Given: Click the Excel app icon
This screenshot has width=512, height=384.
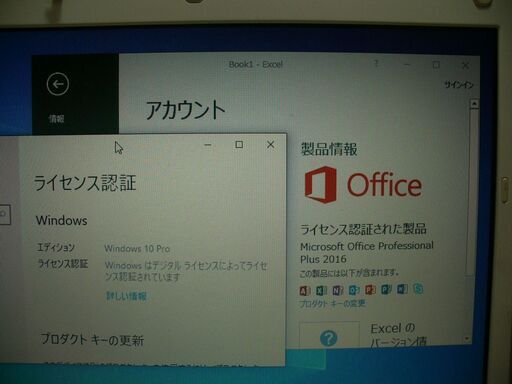Looking at the screenshot, I should [321, 290].
